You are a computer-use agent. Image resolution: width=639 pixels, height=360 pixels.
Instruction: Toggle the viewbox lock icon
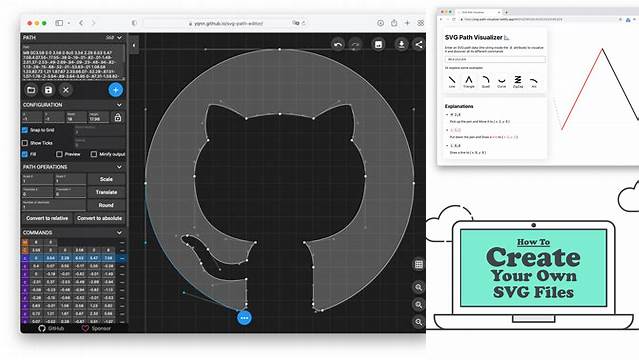point(118,117)
